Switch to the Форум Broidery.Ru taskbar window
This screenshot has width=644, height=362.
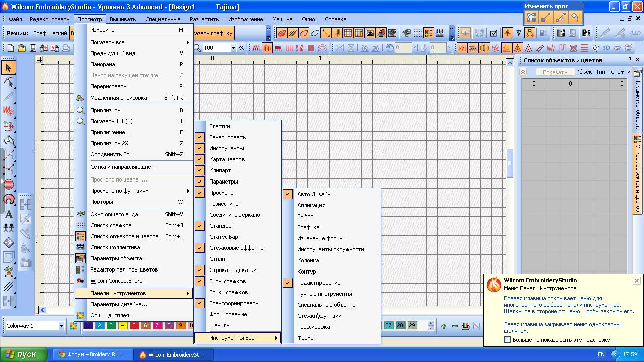click(x=92, y=354)
